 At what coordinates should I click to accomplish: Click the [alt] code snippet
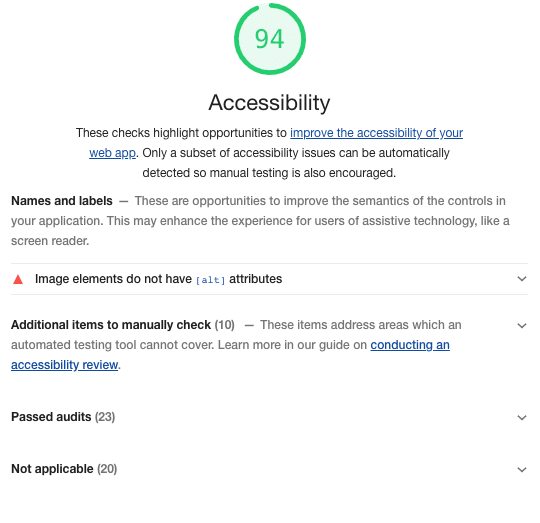pyautogui.click(x=210, y=280)
